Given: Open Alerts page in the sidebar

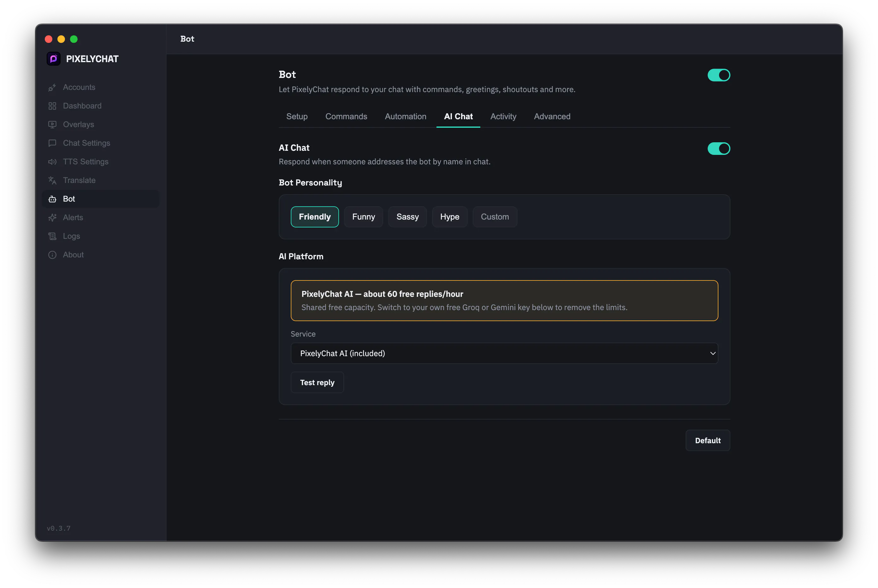Looking at the screenshot, I should click(x=101, y=217).
